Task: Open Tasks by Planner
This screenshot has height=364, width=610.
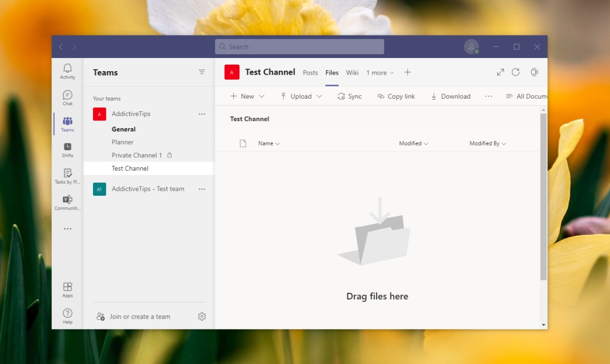Action: [67, 176]
